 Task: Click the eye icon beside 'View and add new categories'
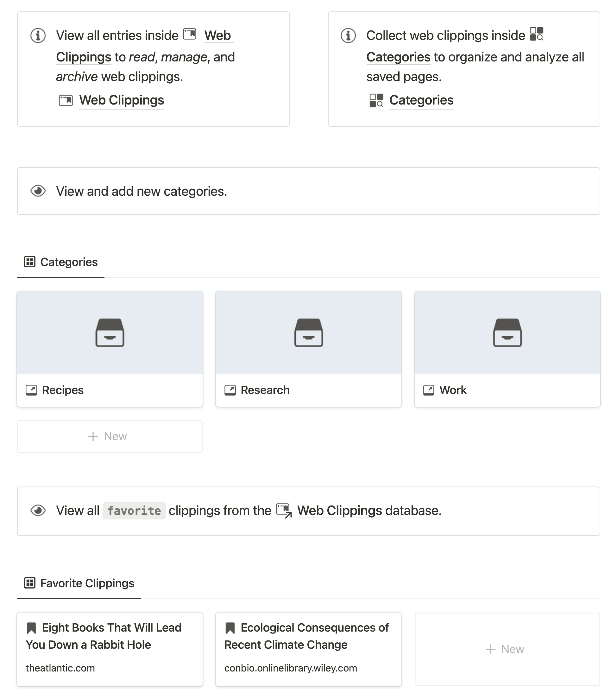(x=38, y=191)
